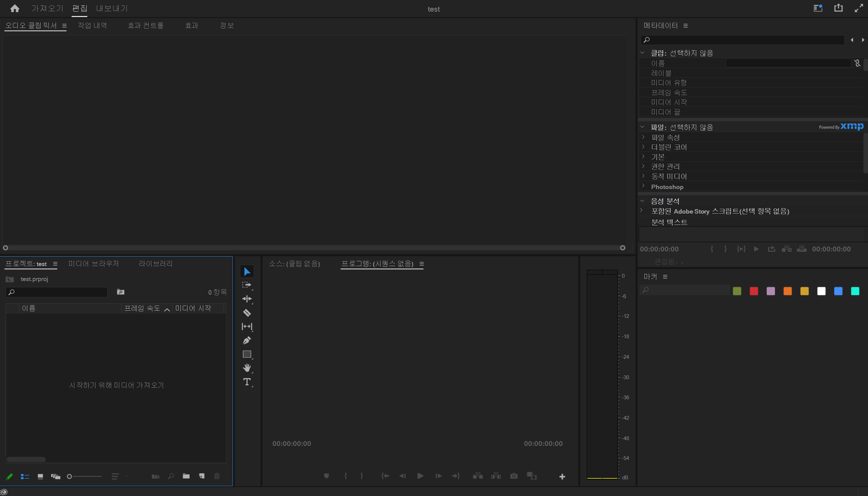
Task: Select the Hand tool
Action: [247, 368]
